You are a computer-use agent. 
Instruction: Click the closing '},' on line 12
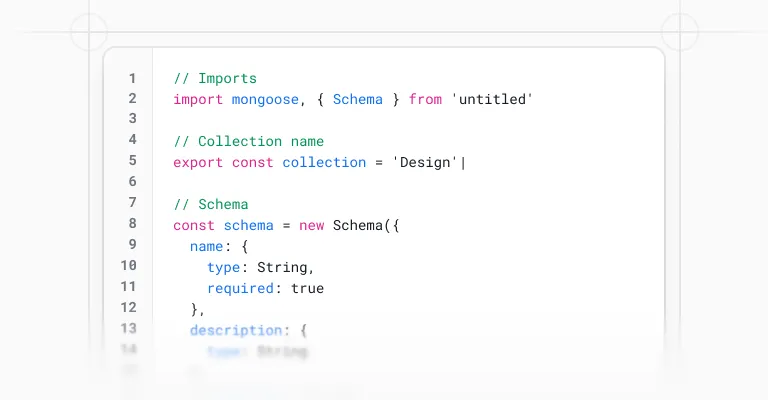(x=197, y=309)
